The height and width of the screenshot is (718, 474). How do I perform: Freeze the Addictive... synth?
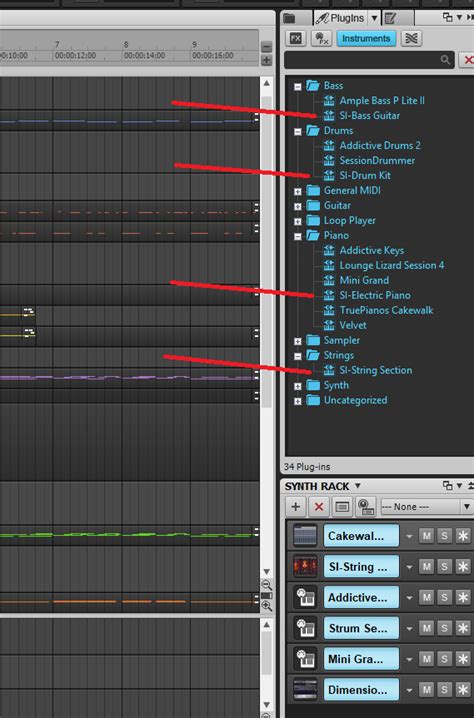(463, 598)
